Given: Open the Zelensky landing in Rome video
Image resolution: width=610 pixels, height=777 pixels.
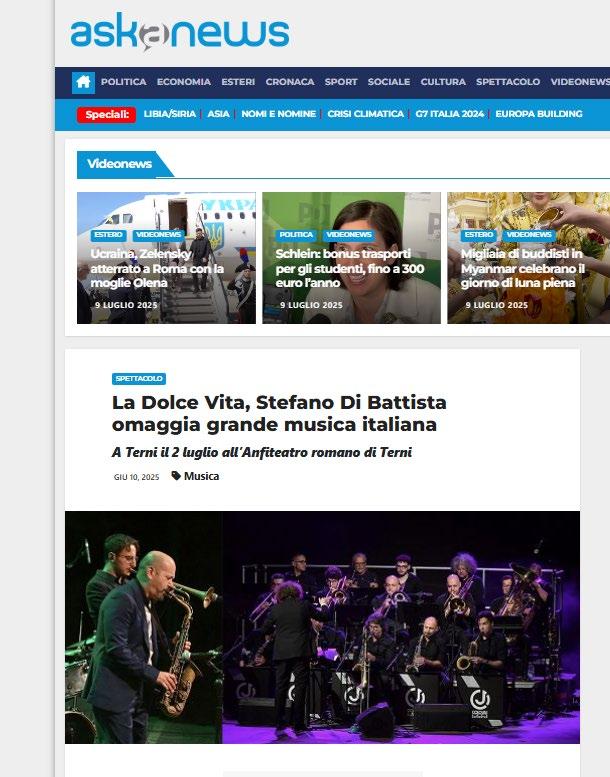Looking at the screenshot, I should click(x=157, y=268).
